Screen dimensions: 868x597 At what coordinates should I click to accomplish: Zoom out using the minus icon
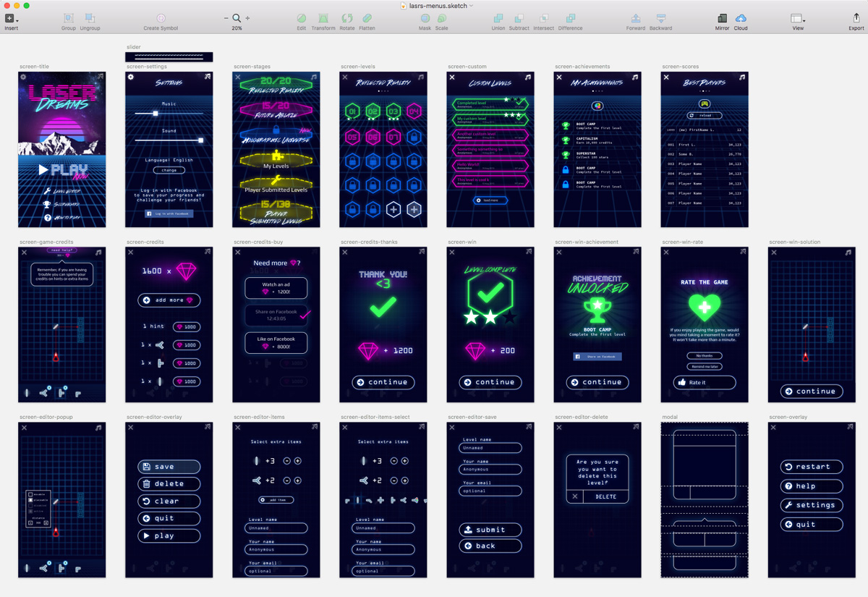click(x=226, y=18)
